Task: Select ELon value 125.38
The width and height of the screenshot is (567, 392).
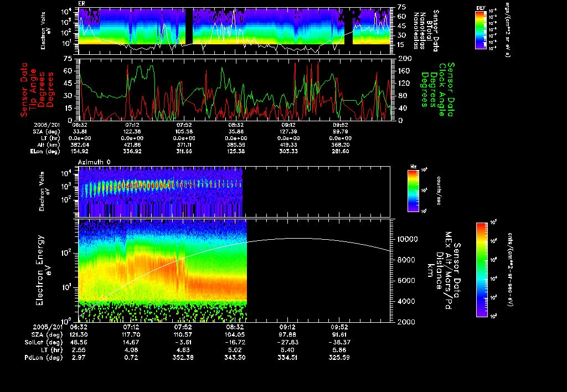Action: [236, 152]
